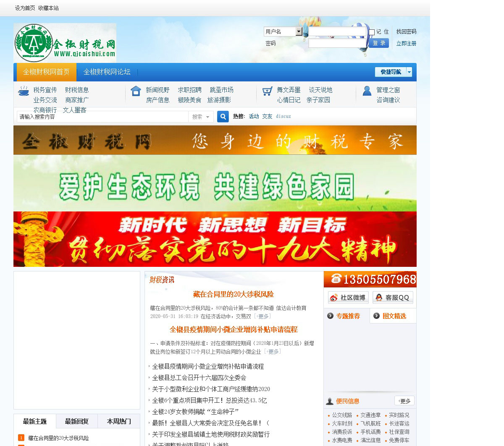The image size is (504, 446).
Task: Click the 请输入搜索内容 search box
Action: pos(103,117)
